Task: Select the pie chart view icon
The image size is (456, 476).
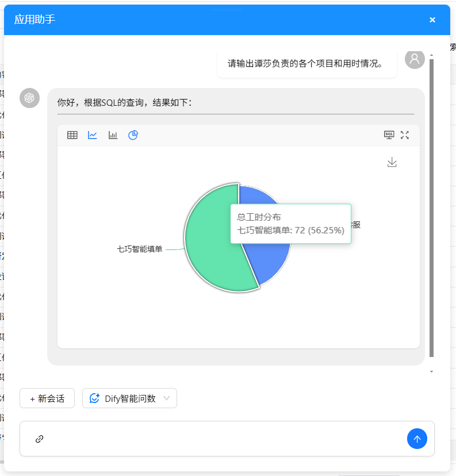Action: (133, 135)
